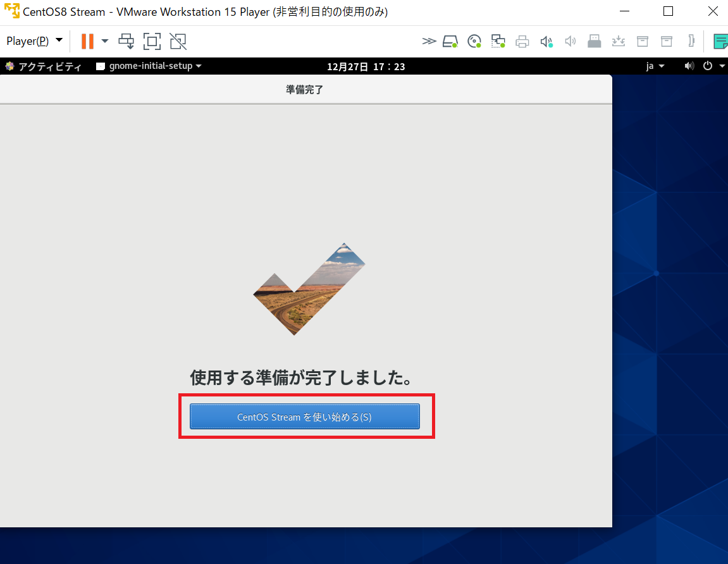Click the printer device icon
Viewport: 728px width, 564px height.
click(x=522, y=41)
